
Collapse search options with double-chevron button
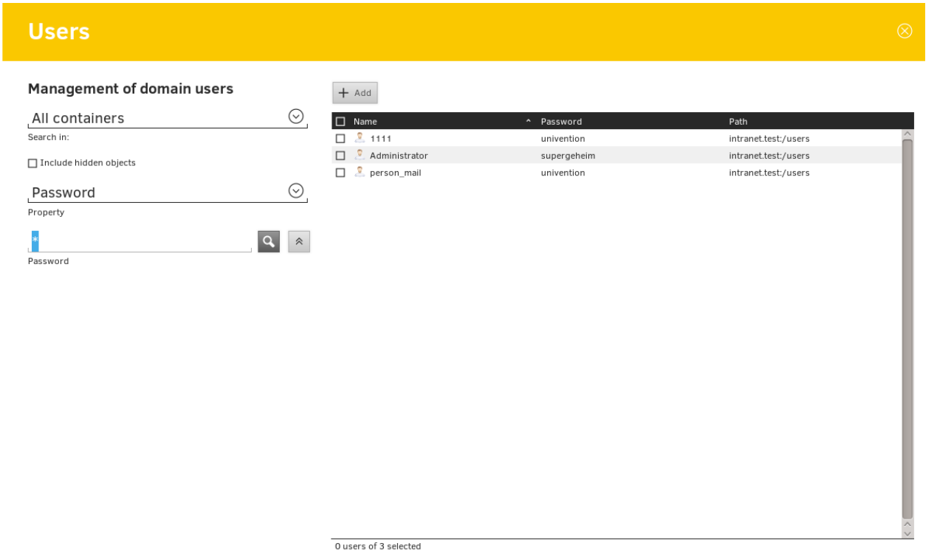(299, 241)
